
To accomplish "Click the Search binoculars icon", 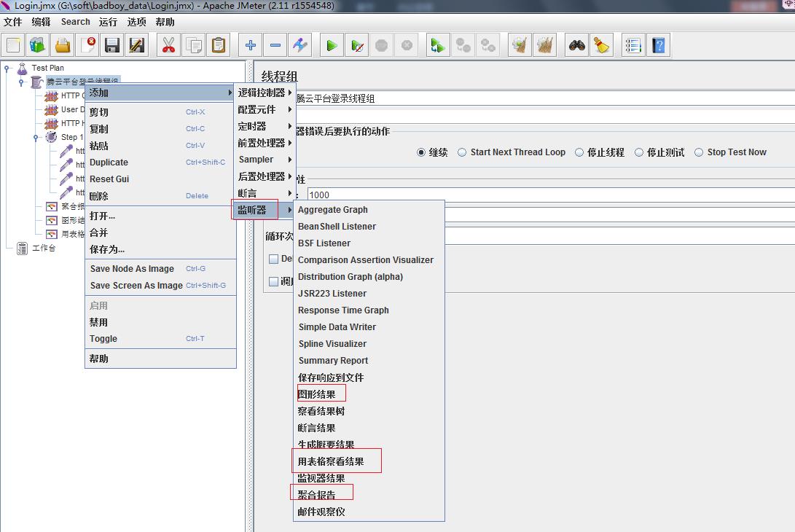I will point(576,45).
